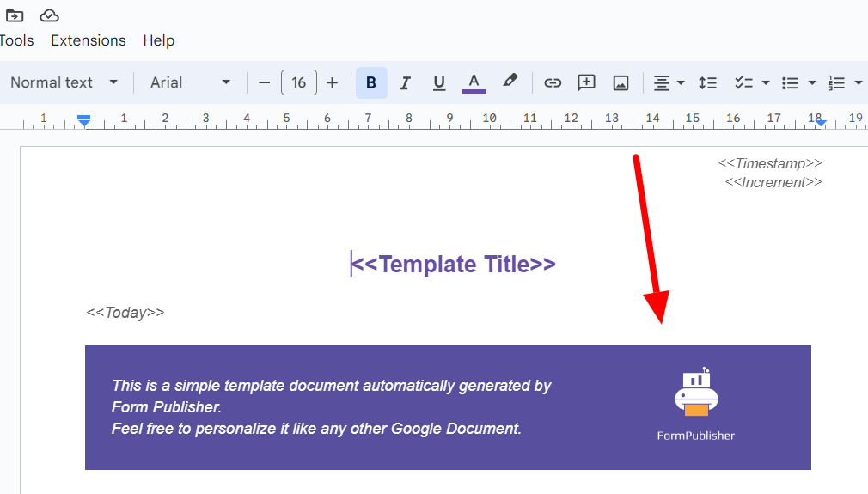Click the font size field showing 16
The image size is (868, 494).
(x=299, y=82)
